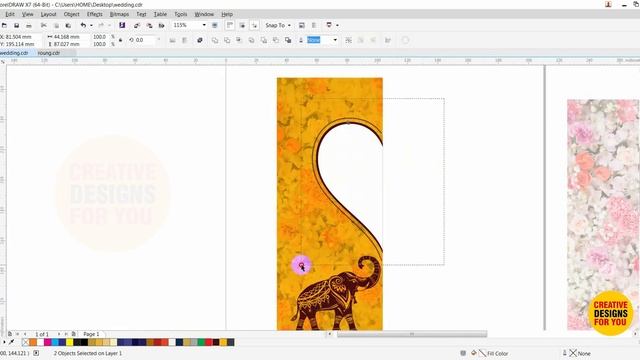Open color palette flyout arrow
The width and height of the screenshot is (640, 360).
point(4,342)
